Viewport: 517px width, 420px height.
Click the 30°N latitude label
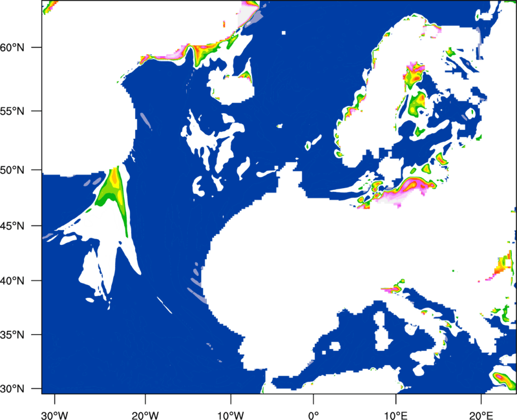(x=12, y=389)
